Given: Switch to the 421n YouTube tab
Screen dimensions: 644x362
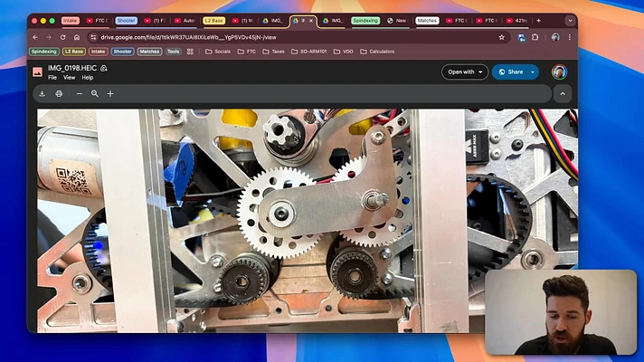Looking at the screenshot, I should (517, 21).
